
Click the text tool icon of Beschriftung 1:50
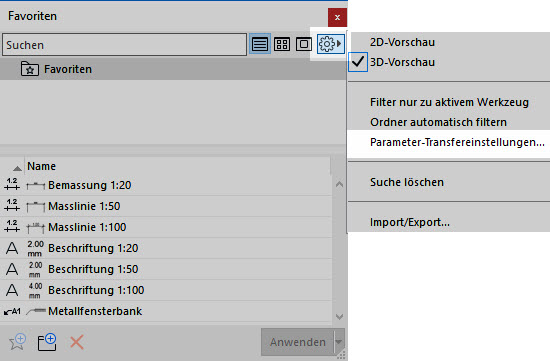12,269
